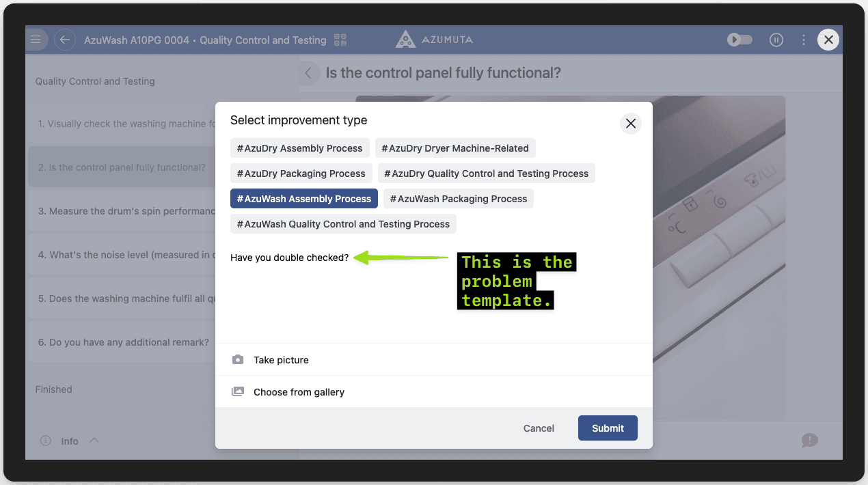Expand the Info panel chevron

[94, 441]
